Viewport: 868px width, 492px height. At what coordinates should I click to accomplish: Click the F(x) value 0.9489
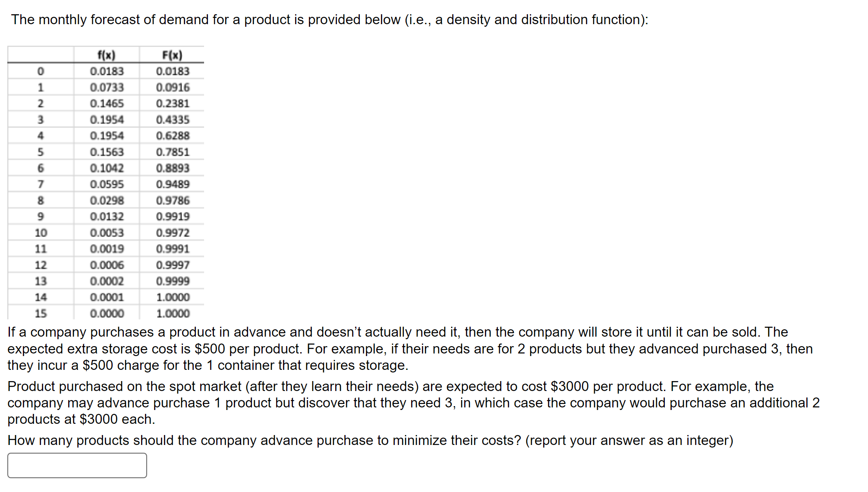point(173,184)
